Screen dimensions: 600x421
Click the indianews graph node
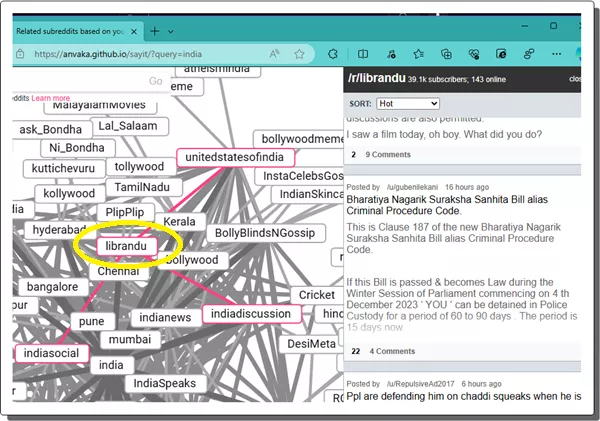coord(165,317)
